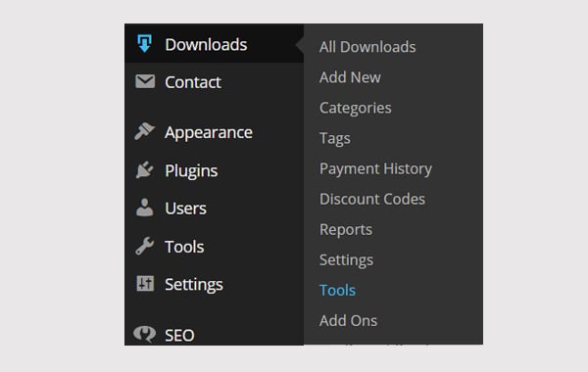
Task: Select Settings label in main sidebar
Action: 194,285
